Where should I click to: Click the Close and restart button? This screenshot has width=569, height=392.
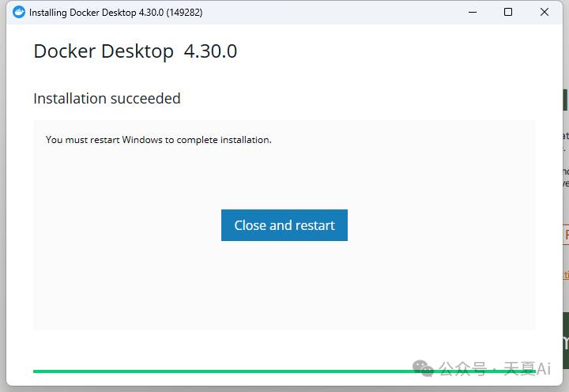[284, 225]
